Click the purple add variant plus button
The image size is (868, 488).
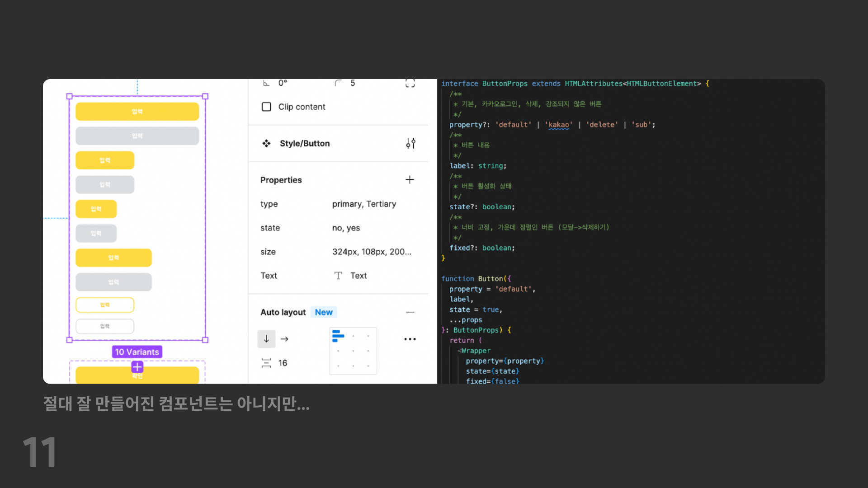tap(137, 367)
